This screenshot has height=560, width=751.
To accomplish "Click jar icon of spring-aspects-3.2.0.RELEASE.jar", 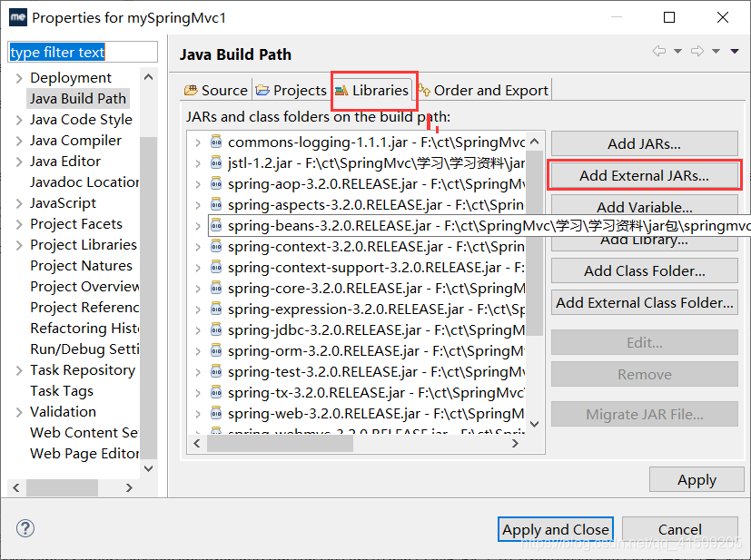I will [x=216, y=204].
